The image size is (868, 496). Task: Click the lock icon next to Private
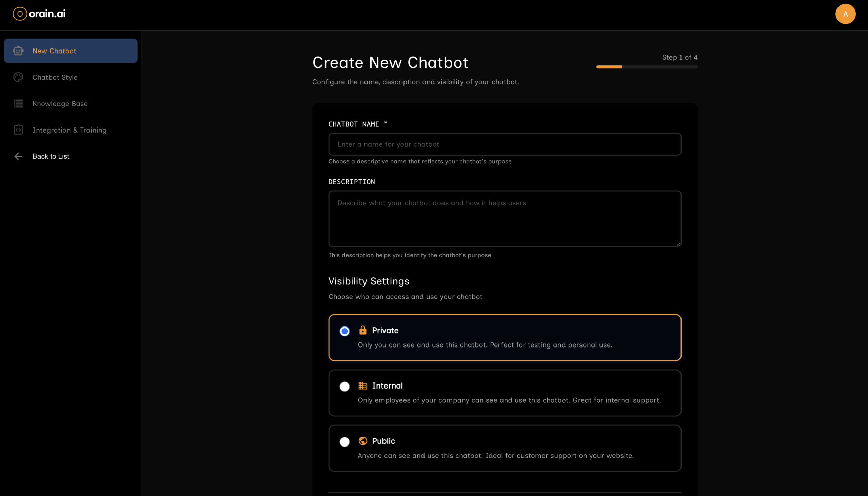pos(362,330)
